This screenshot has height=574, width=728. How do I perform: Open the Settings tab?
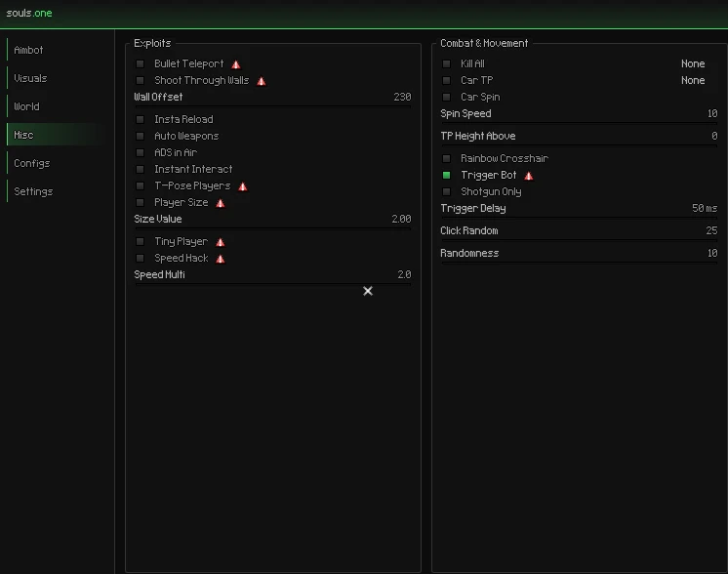(x=56, y=191)
